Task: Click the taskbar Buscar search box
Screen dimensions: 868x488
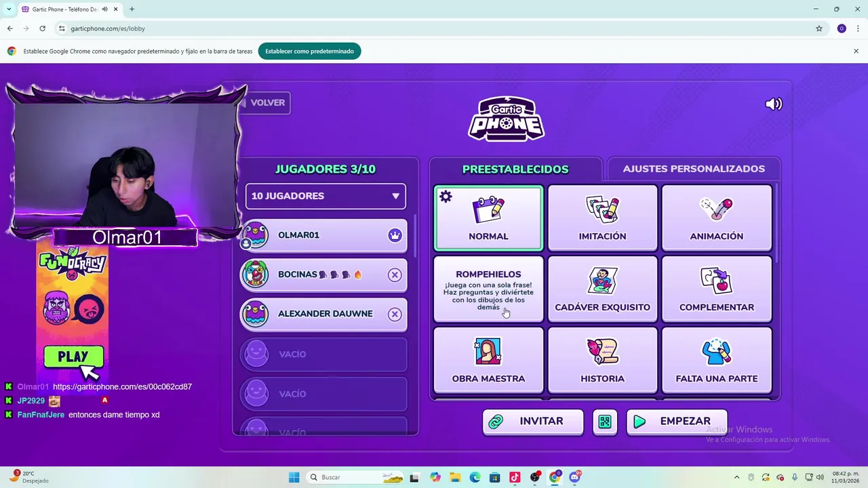Action: coord(355,477)
